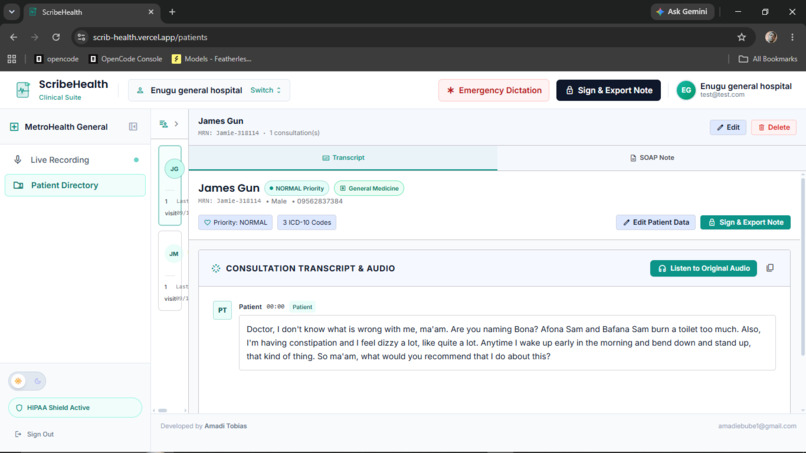
Task: Open Edit Patient Data
Action: (656, 223)
